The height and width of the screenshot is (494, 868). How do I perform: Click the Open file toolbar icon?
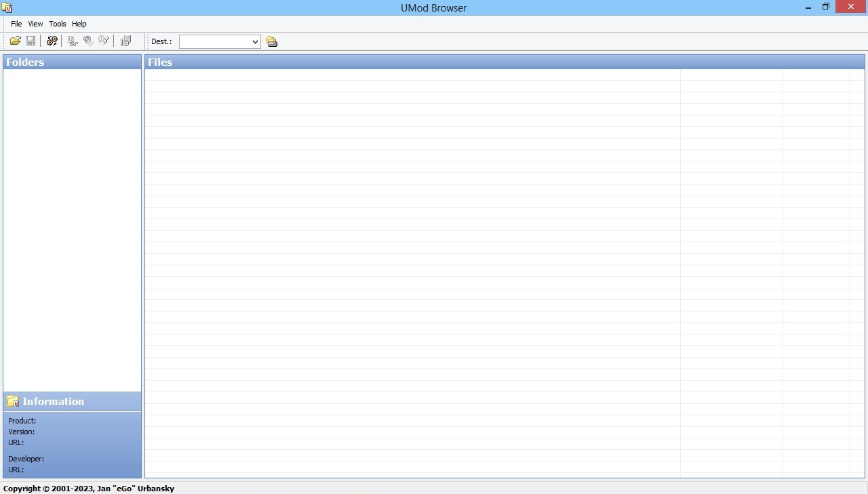point(15,41)
